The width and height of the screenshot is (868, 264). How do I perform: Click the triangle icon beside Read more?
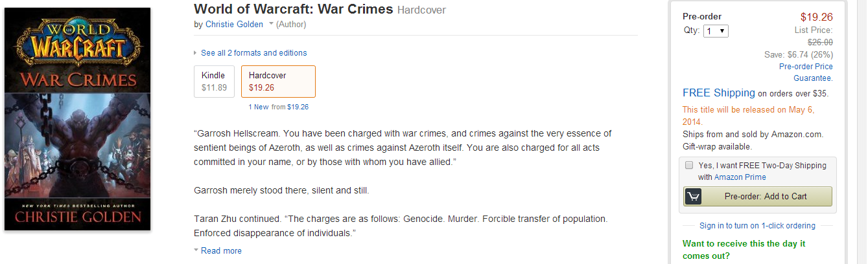(x=196, y=250)
